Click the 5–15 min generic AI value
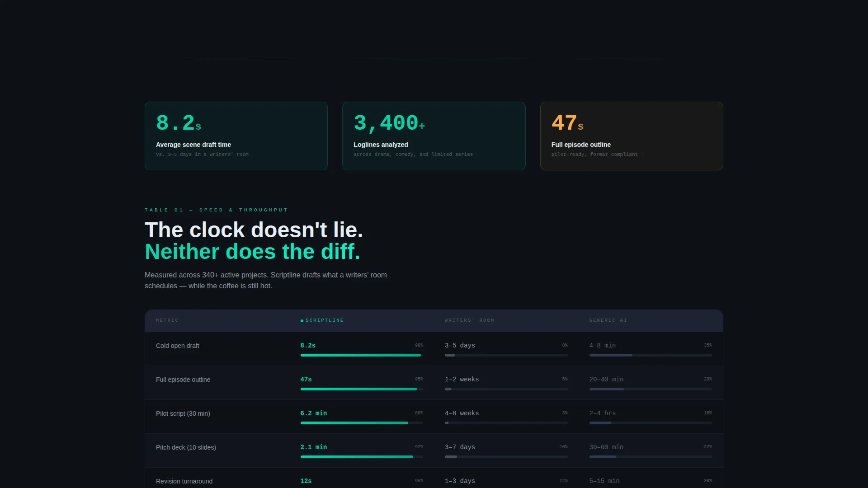The height and width of the screenshot is (488, 868). [604, 481]
